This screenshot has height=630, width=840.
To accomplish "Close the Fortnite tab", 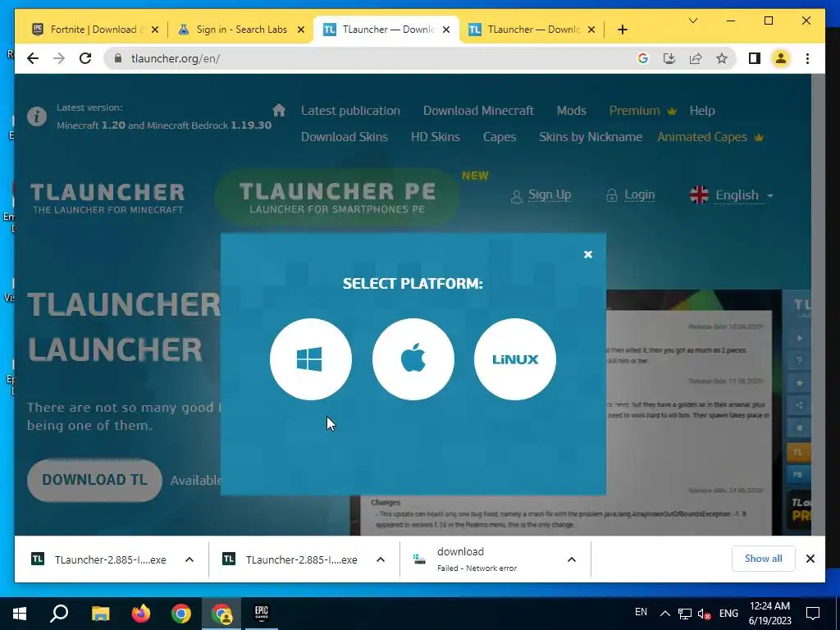I will point(155,30).
